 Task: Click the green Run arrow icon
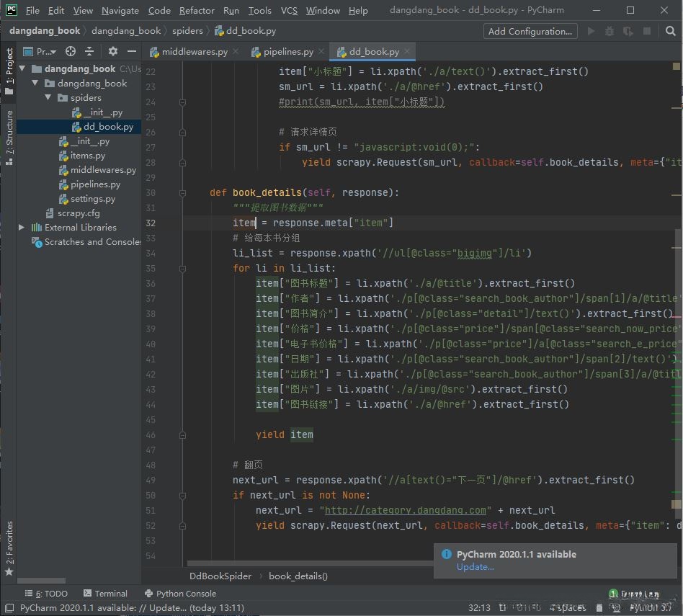pos(592,31)
